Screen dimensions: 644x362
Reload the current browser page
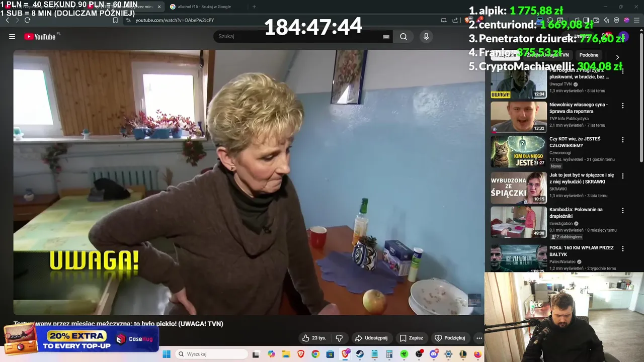coord(27,20)
